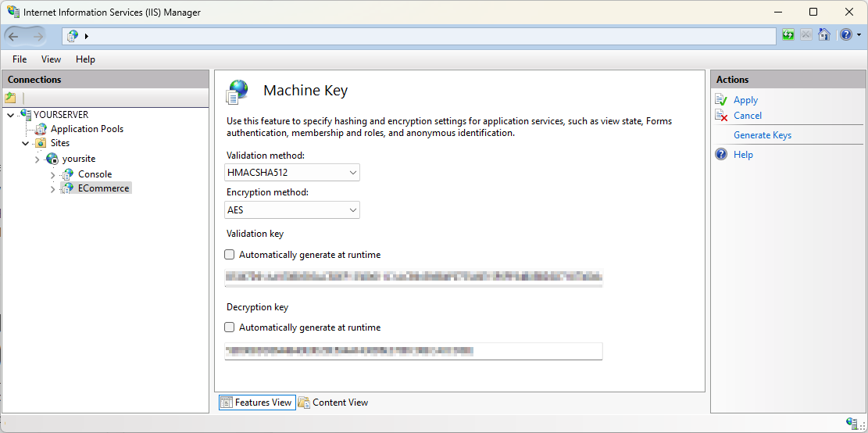The height and width of the screenshot is (433, 868).
Task: Click the Sites folder icon
Action: click(x=41, y=143)
